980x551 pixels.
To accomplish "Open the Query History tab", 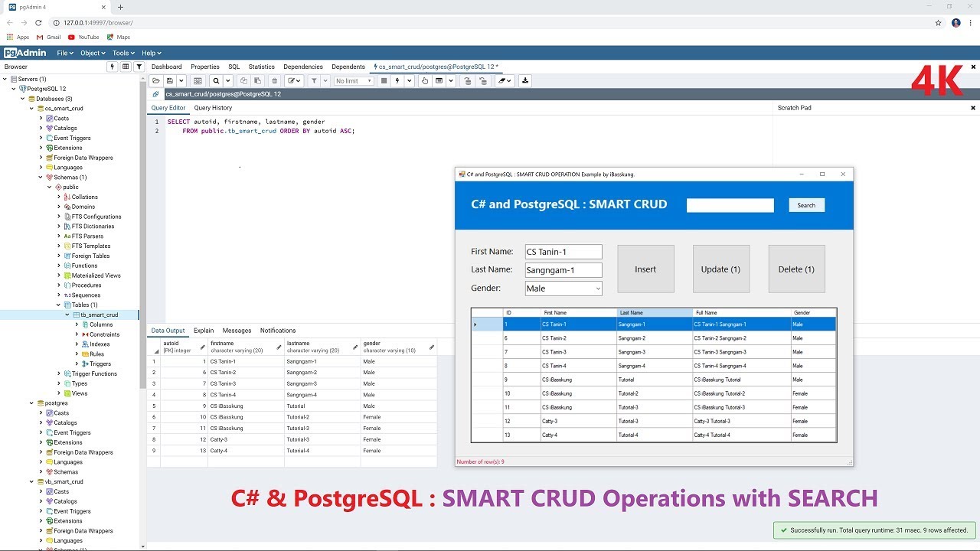I will (x=213, y=108).
